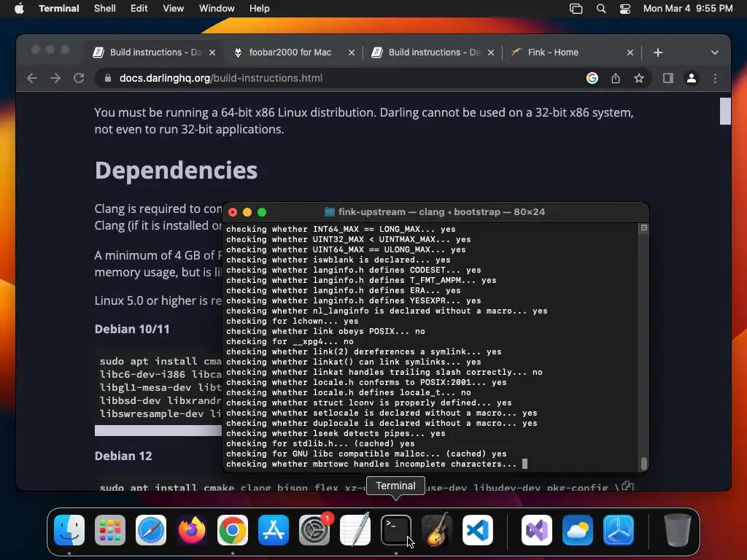Click the terminal window title folder icon
747x560 pixels.
(329, 212)
